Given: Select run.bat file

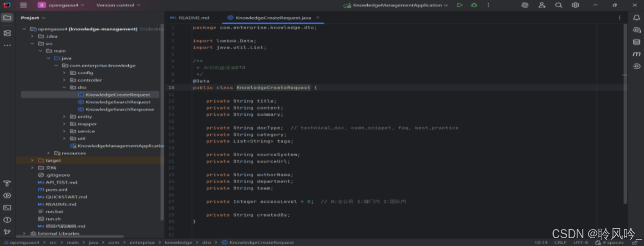Looking at the screenshot, I should [x=51, y=211].
